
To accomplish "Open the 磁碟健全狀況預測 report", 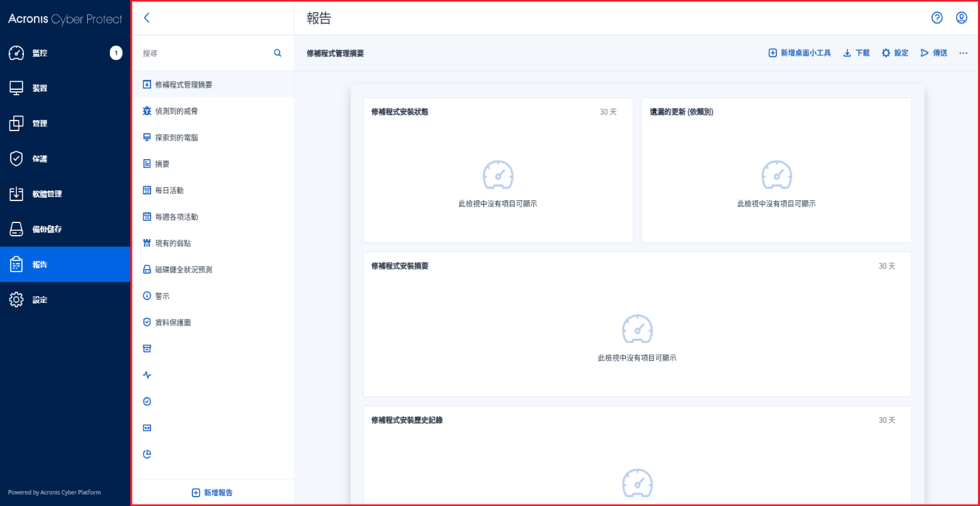I will pyautogui.click(x=213, y=270).
